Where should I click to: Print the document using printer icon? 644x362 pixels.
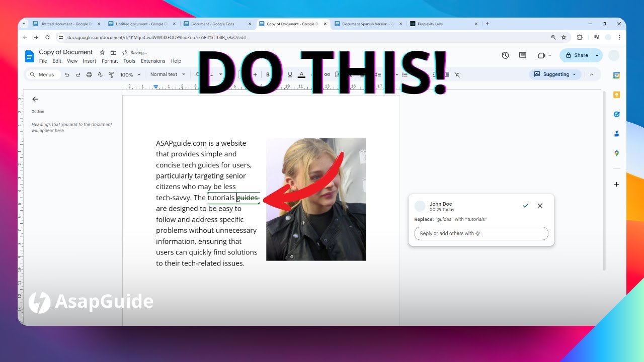(89, 74)
